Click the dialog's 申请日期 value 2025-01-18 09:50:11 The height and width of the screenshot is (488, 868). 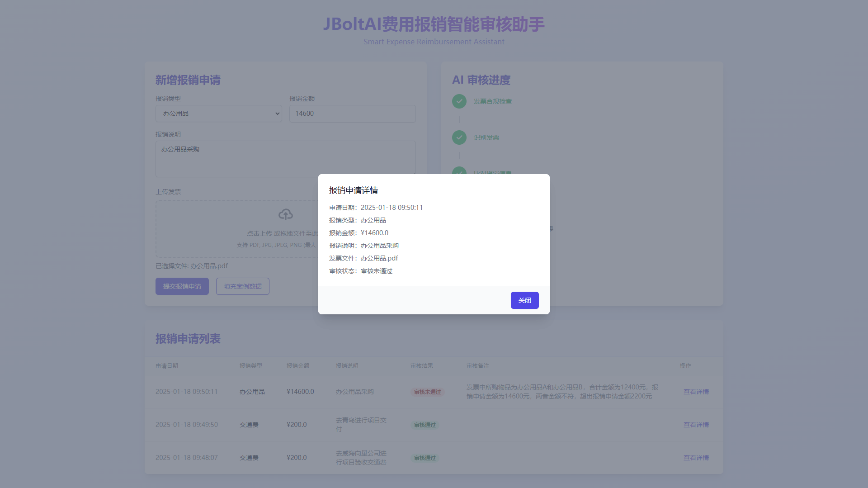pos(392,208)
